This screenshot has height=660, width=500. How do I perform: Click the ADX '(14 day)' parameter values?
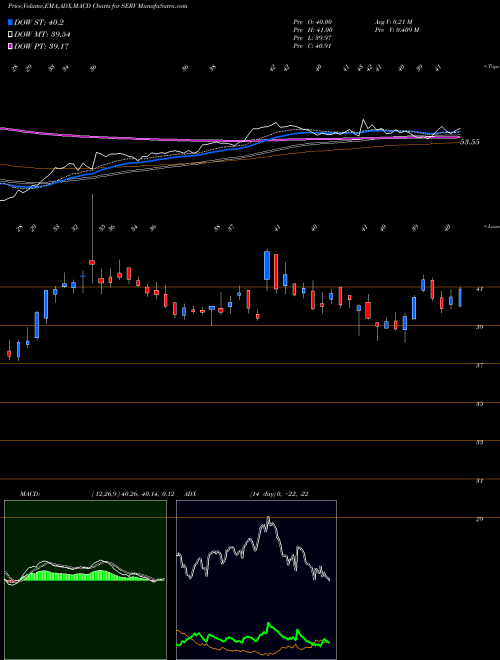point(265,494)
